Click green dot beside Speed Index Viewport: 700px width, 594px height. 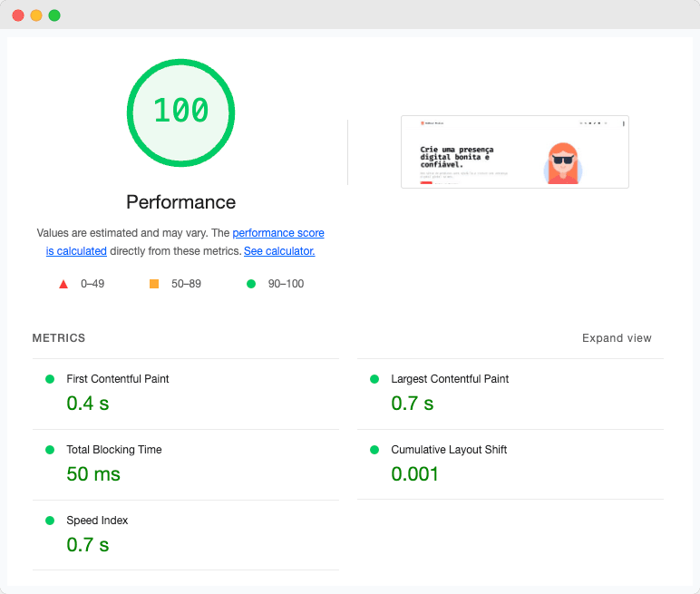tap(50, 521)
